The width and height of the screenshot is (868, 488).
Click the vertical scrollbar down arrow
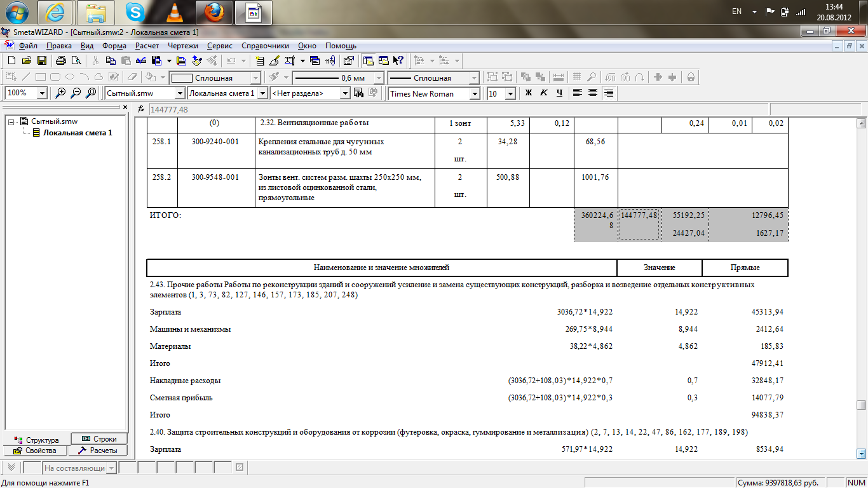click(862, 453)
